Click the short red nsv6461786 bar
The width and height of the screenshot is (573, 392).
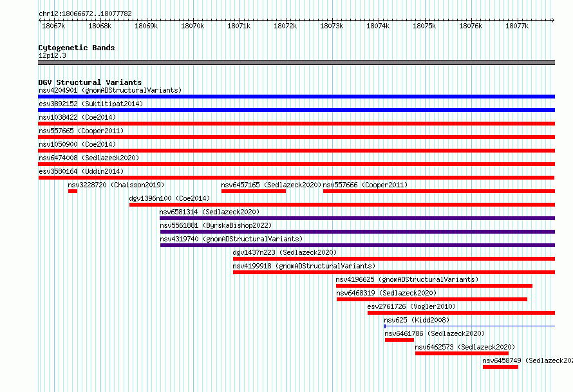[399, 340]
